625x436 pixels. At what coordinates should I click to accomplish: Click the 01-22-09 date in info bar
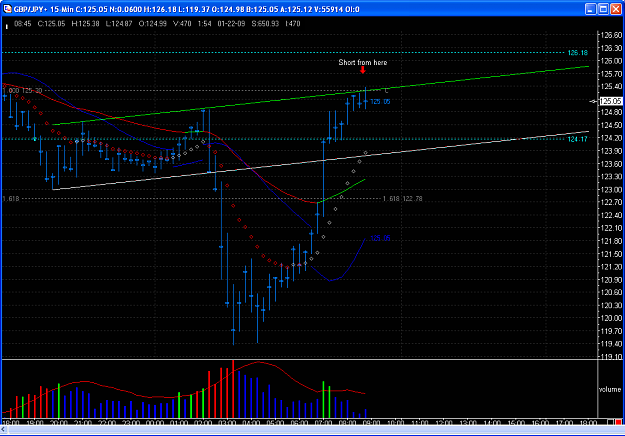pyautogui.click(x=231, y=24)
